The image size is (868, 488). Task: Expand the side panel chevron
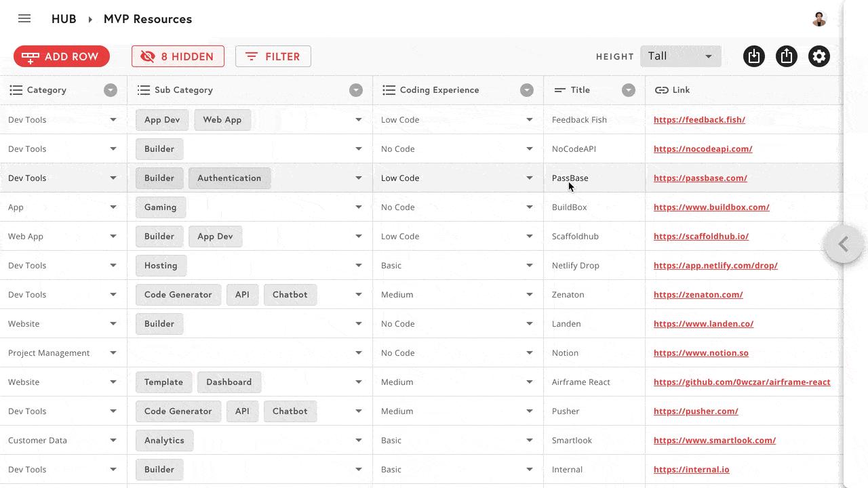click(x=844, y=244)
